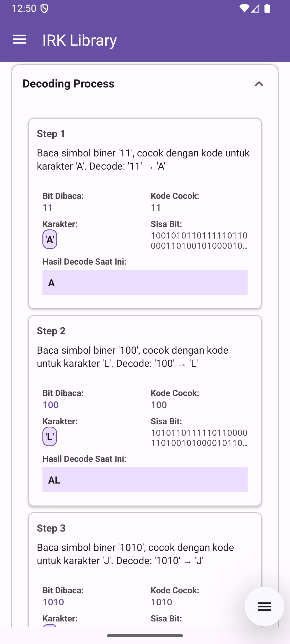Image resolution: width=290 pixels, height=644 pixels.
Task: Tap the highlighted decode result 'A' box
Action: tap(145, 283)
